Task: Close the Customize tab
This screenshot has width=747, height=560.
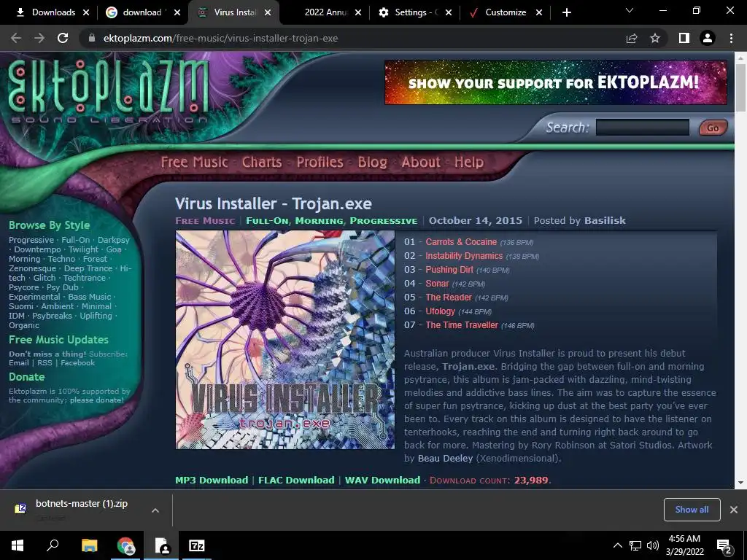Action: (x=539, y=12)
